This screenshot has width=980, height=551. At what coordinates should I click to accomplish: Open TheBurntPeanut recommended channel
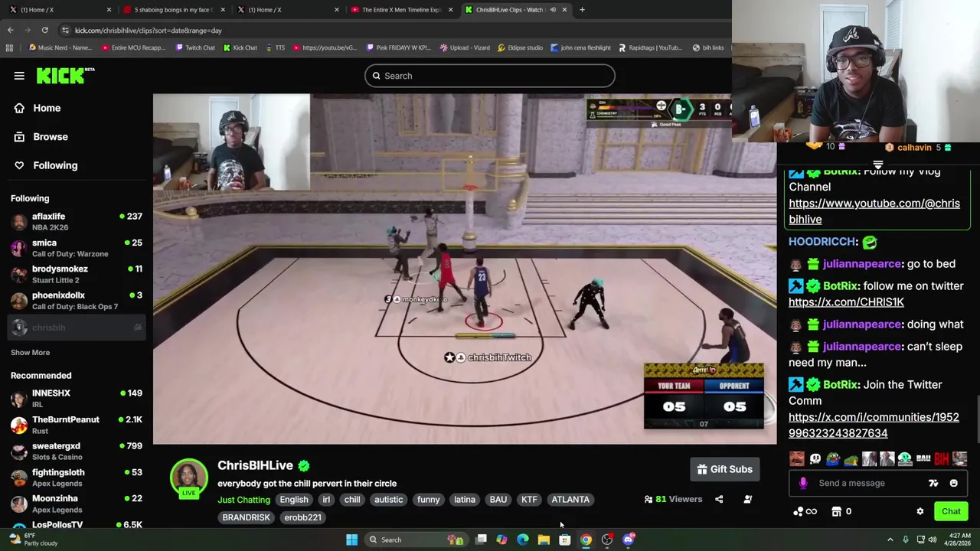77,425
